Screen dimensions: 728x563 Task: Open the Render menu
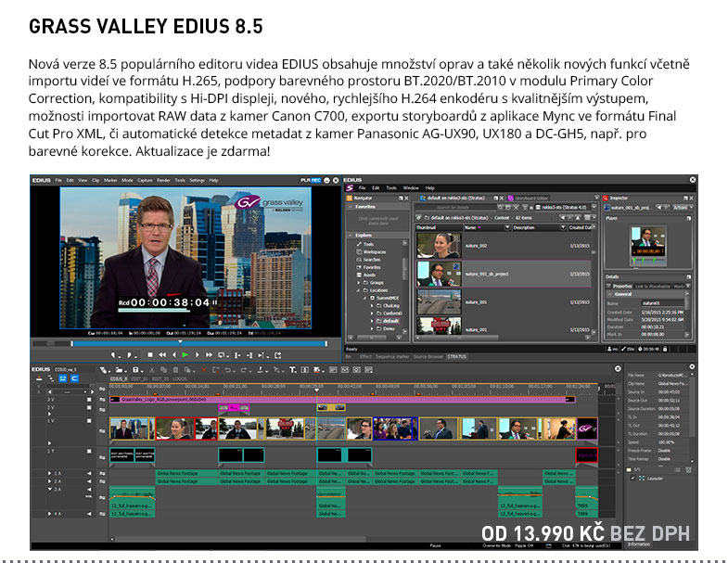(163, 180)
